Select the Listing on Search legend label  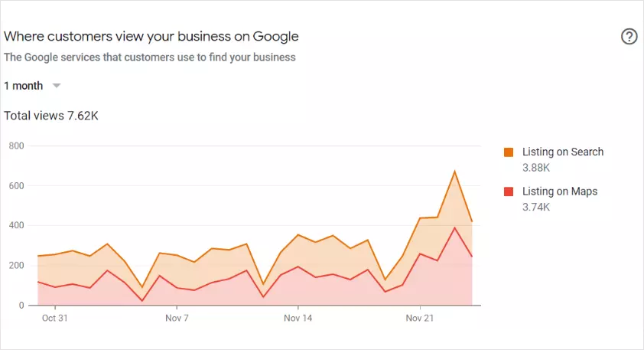(x=562, y=152)
